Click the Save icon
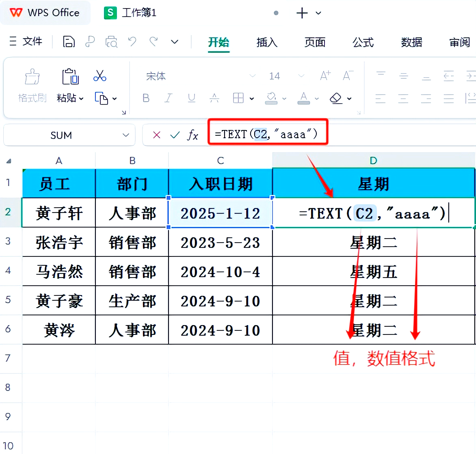The height and width of the screenshot is (454, 476). point(69,41)
